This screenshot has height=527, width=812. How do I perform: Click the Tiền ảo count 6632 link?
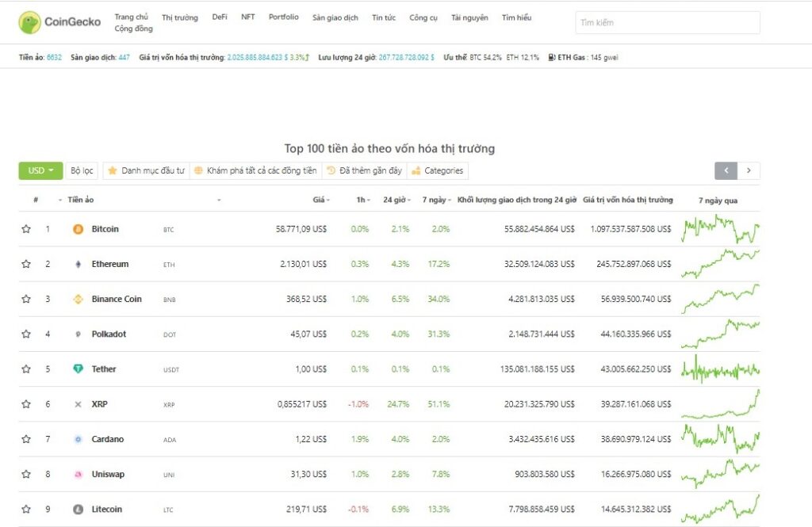(54, 58)
